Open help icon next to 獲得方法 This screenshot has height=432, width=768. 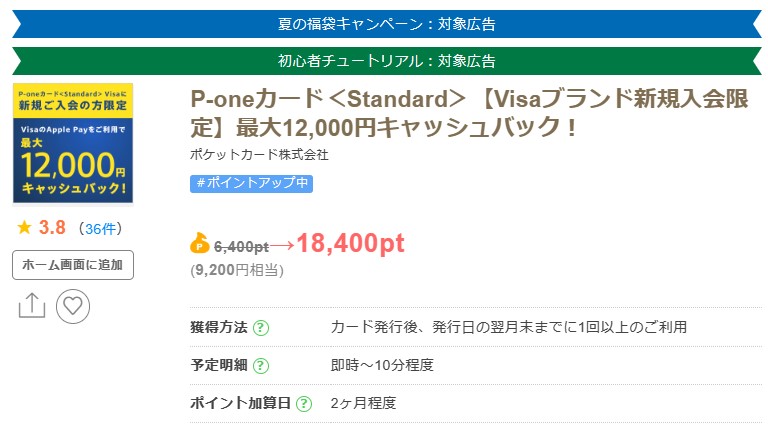(261, 328)
